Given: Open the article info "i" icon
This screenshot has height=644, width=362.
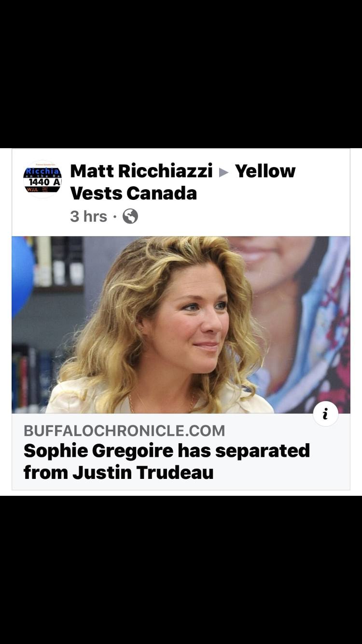Looking at the screenshot, I should 325,414.
